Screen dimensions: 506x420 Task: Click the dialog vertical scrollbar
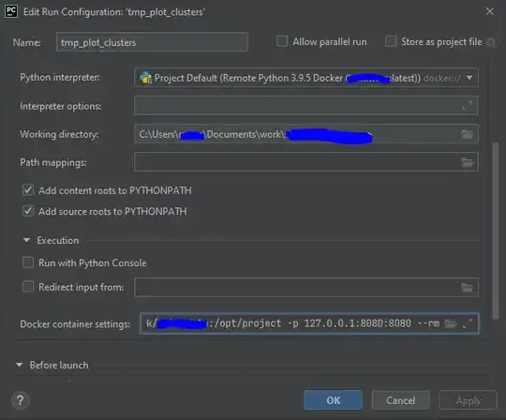pyautogui.click(x=496, y=231)
